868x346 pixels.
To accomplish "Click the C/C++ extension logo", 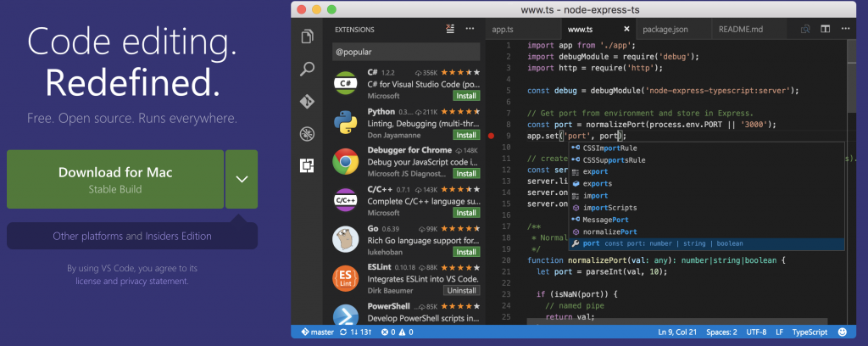I will coord(346,200).
